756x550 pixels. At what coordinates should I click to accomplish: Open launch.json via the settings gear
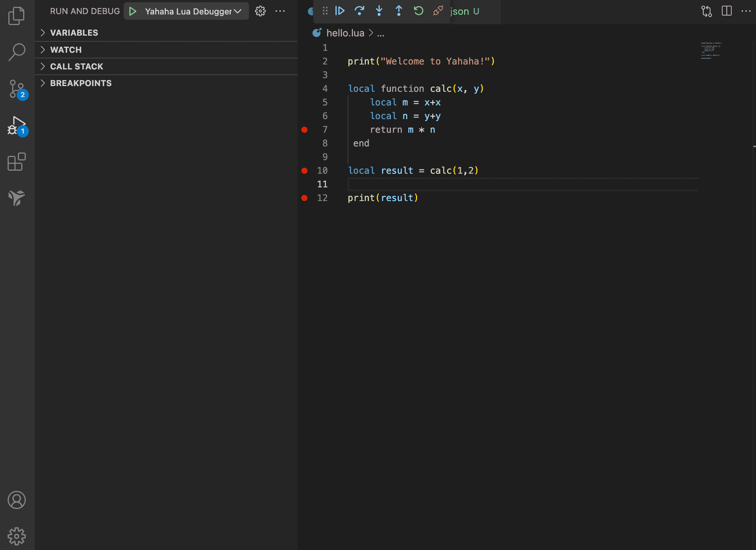(260, 11)
